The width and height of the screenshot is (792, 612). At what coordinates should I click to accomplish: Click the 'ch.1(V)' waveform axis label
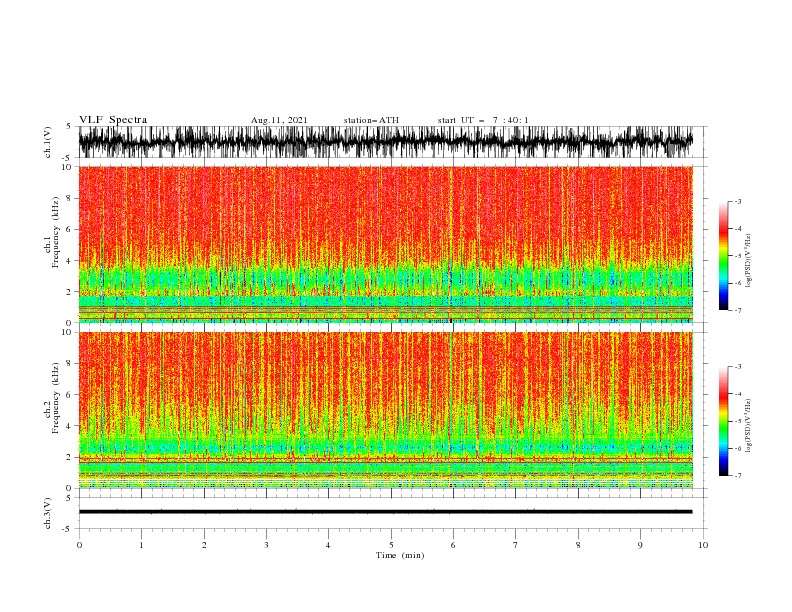(48, 142)
